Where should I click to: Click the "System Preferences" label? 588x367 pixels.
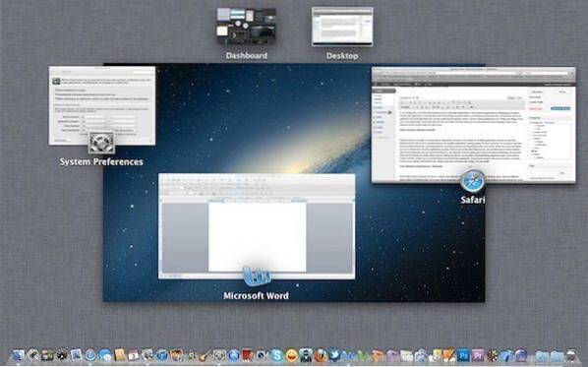tap(101, 161)
